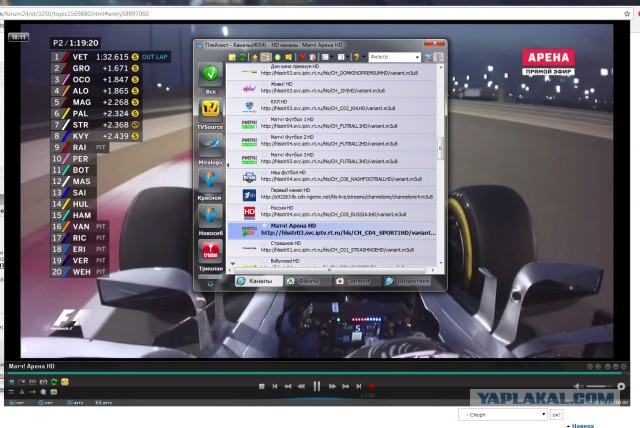Select the Матч! Арена HD channel row
Screen dimensions: 640x428
[332, 229]
